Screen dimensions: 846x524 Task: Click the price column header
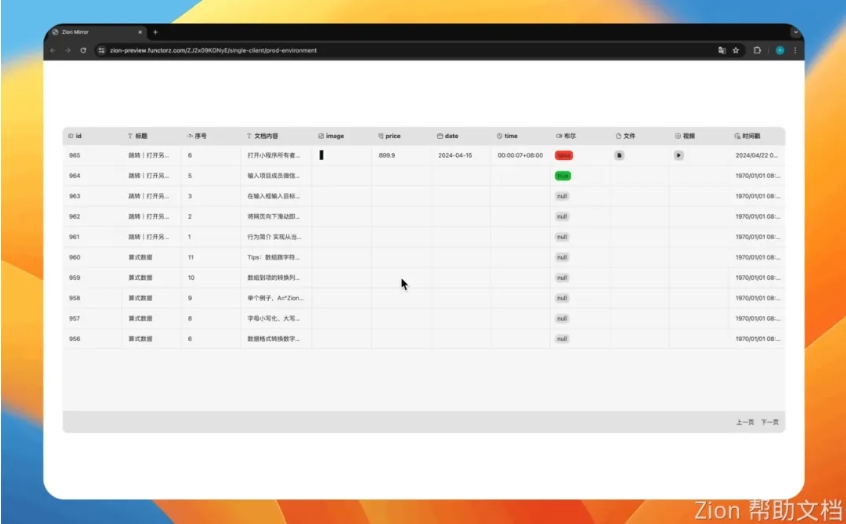point(390,135)
